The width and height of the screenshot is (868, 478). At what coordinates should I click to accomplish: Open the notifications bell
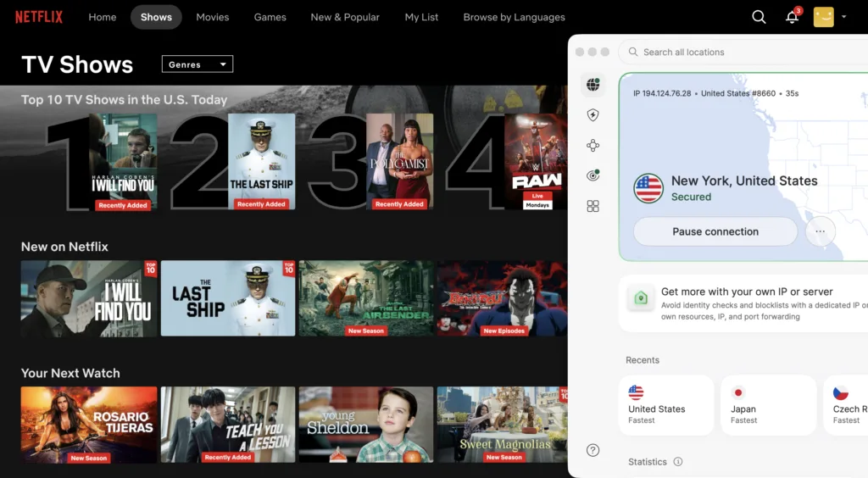[793, 17]
